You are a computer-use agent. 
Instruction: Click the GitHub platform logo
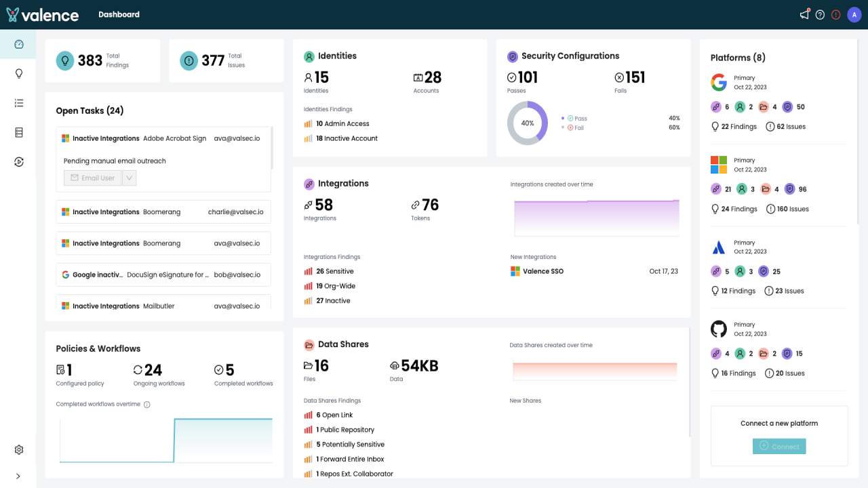pos(719,329)
